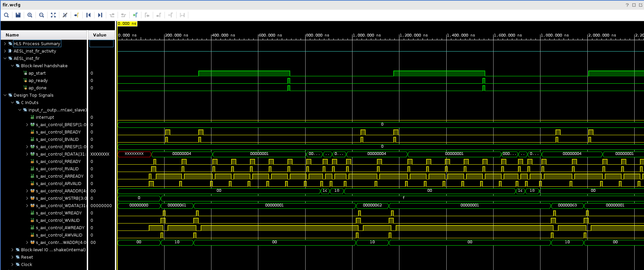Expand the Reset group
This screenshot has width=644, height=270.
(12, 257)
